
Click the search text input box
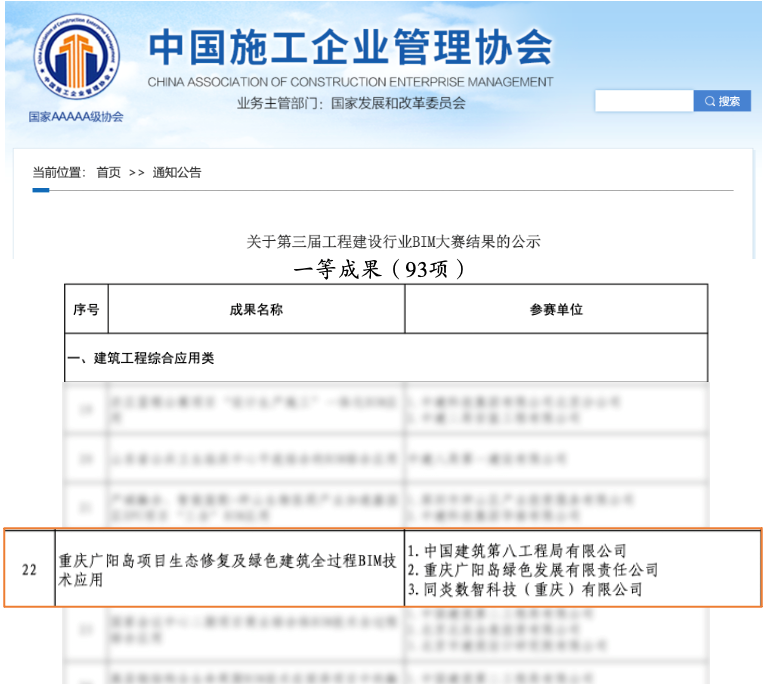click(x=644, y=102)
